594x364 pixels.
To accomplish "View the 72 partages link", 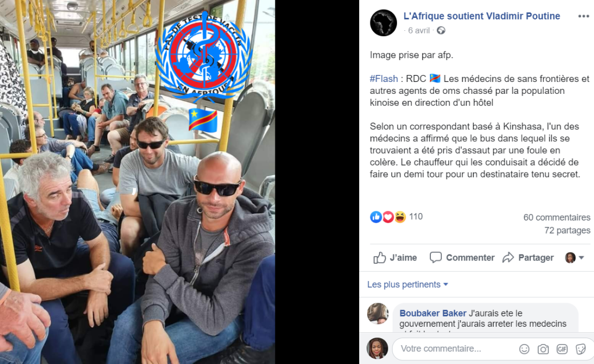I will pos(567,230).
